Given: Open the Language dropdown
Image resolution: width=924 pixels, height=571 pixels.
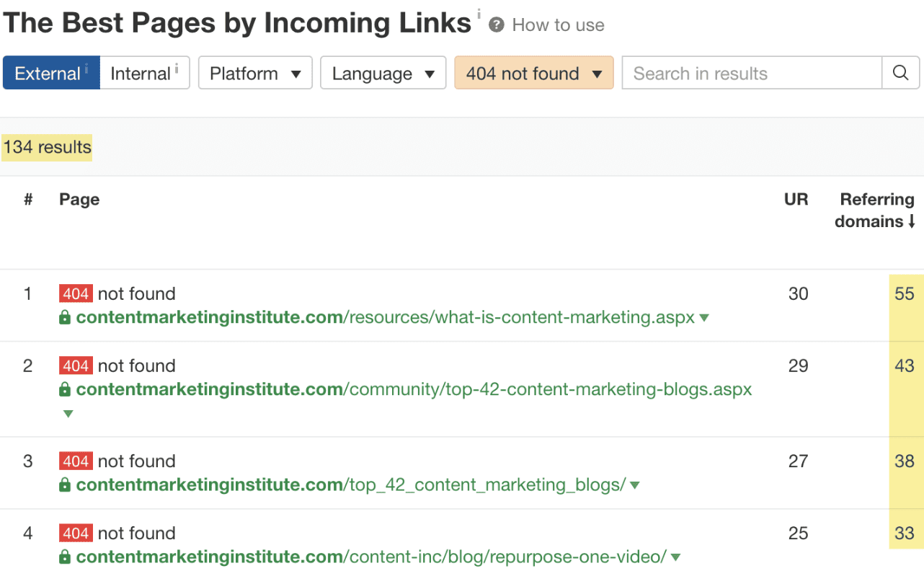Looking at the screenshot, I should tap(383, 73).
